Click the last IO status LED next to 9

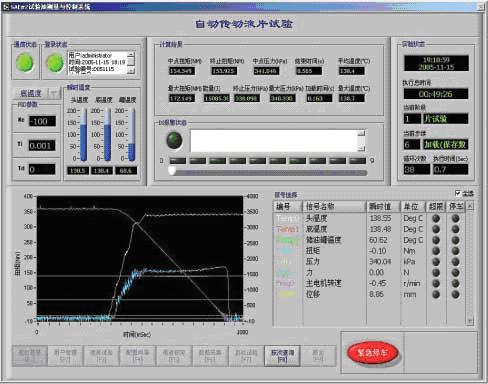(x=358, y=161)
